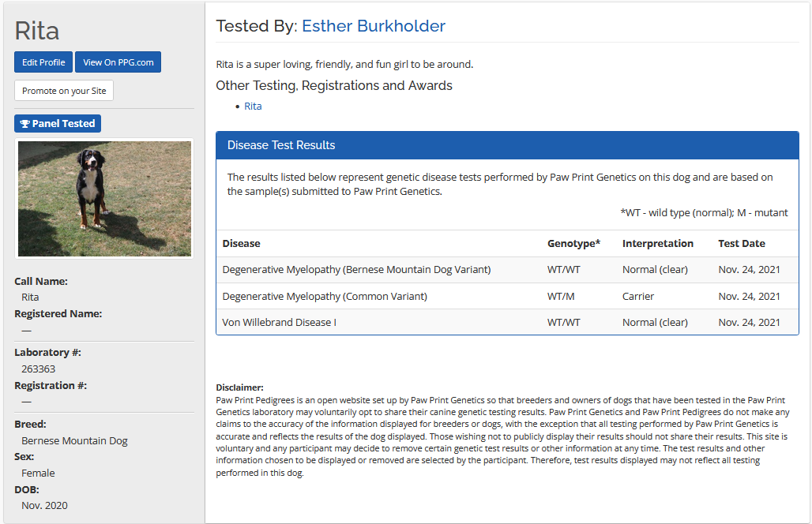
Task: Select the Interpretation column header
Action: click(657, 244)
